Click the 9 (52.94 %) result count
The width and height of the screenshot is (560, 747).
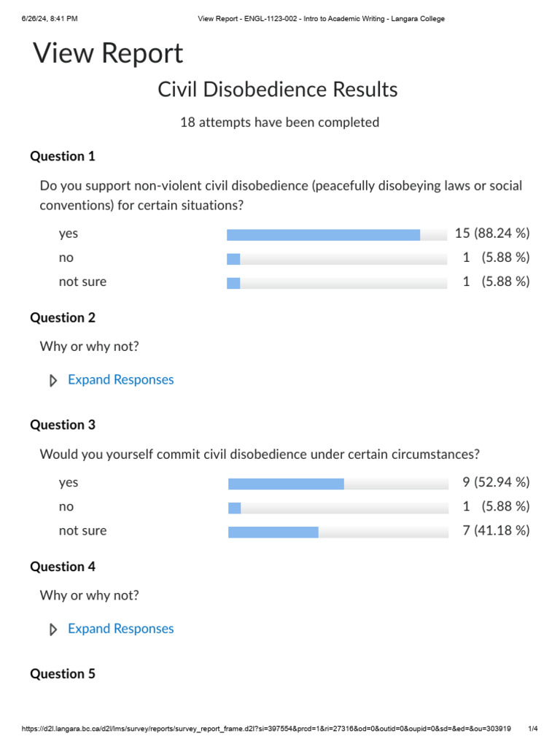tap(496, 483)
